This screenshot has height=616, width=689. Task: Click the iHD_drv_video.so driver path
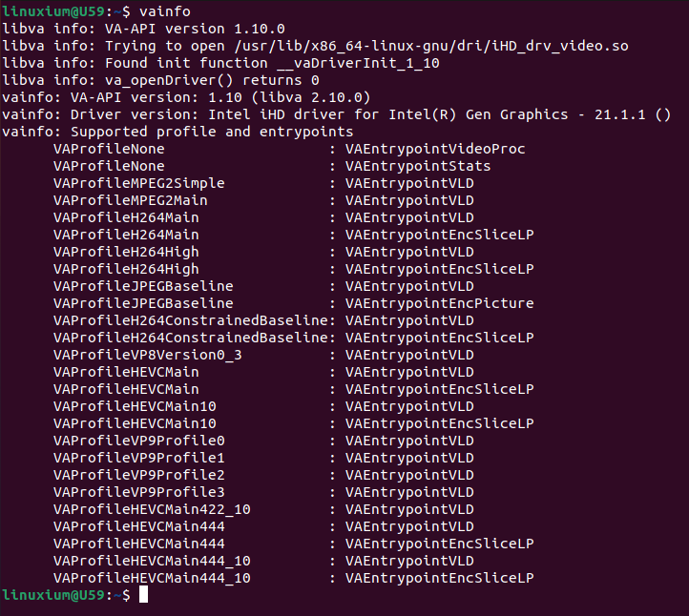431,46
